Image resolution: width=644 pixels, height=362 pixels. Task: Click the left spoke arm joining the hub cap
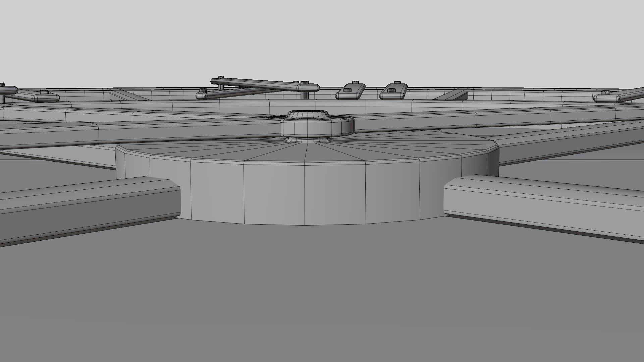(168, 130)
